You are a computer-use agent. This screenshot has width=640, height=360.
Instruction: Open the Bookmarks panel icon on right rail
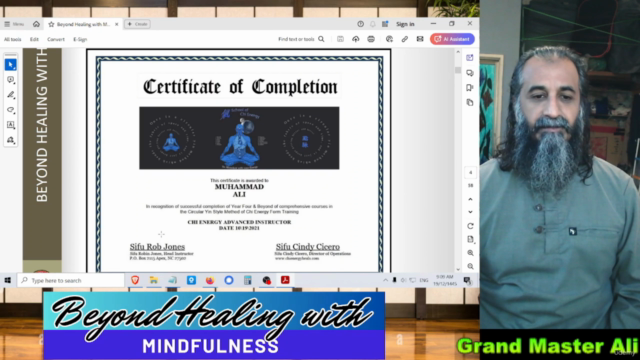[x=470, y=87]
